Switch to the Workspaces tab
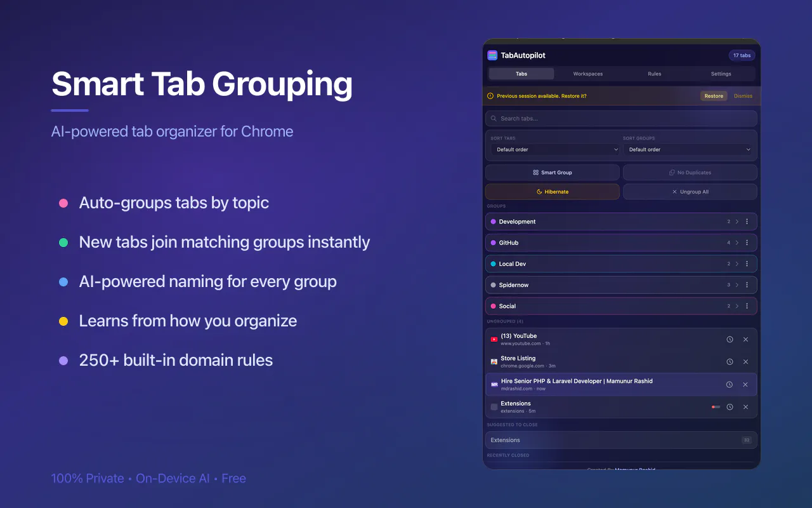The image size is (812, 508). 588,74
